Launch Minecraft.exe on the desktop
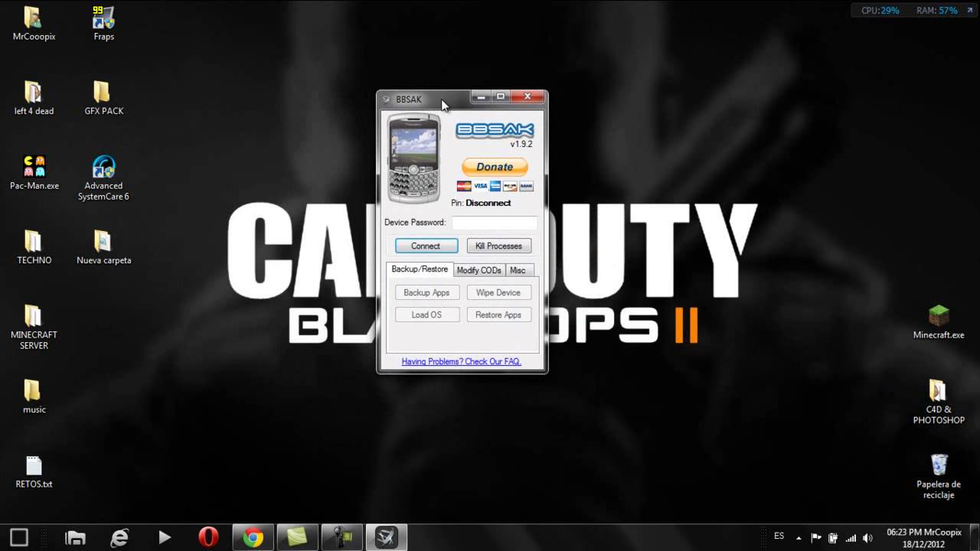The width and height of the screenshot is (980, 551). 939,321
